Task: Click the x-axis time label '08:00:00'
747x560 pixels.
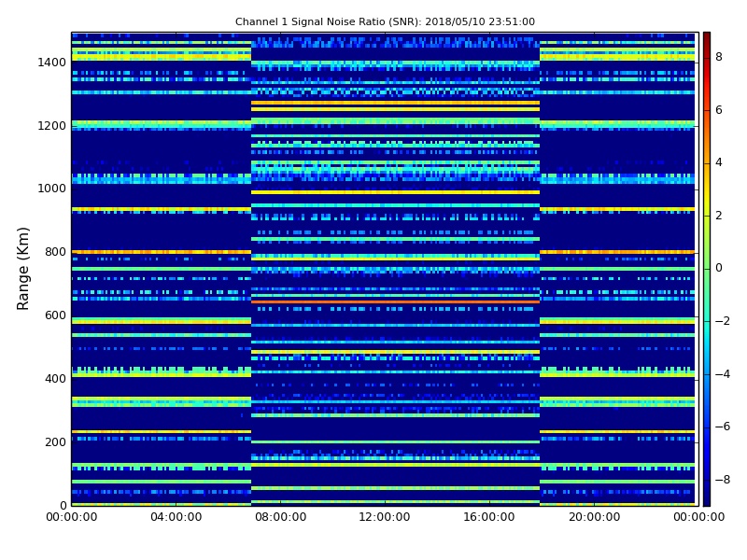Action: click(x=281, y=517)
